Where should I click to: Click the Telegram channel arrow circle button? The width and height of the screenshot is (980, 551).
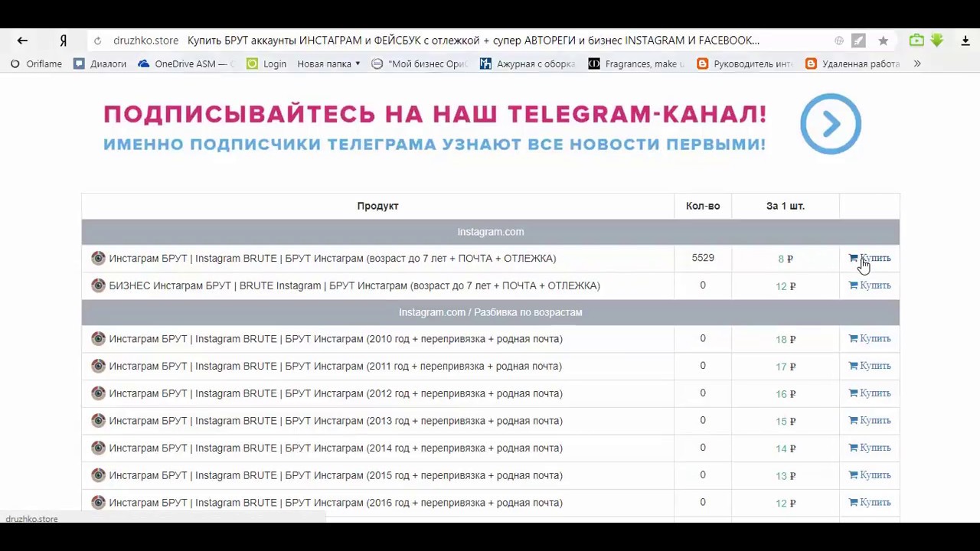(831, 124)
